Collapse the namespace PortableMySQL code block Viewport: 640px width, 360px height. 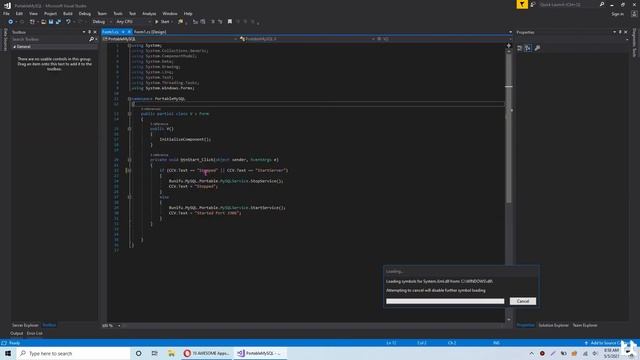pyautogui.click(x=129, y=99)
